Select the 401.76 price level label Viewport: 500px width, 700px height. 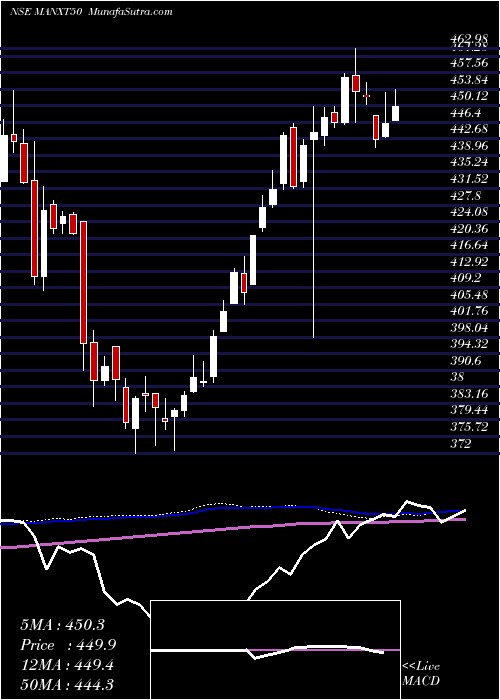tap(468, 311)
